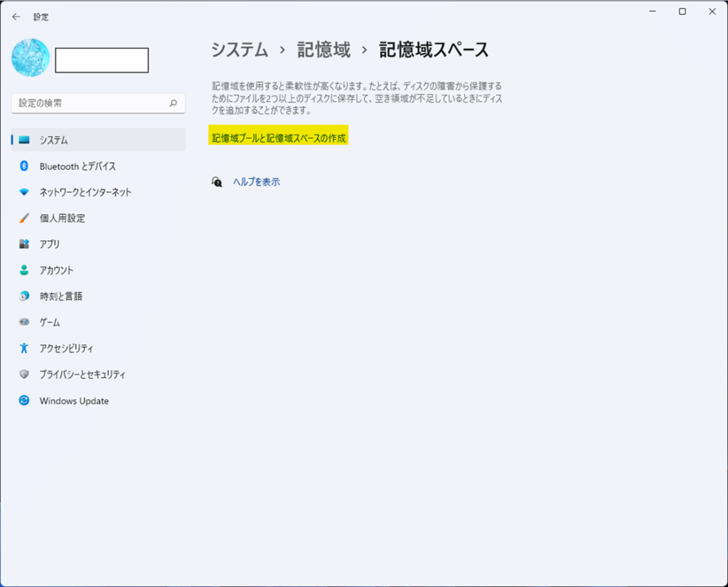Open プライバシーとセキュリティ settings
Screen dimensions: 728x587
(x=89, y=374)
